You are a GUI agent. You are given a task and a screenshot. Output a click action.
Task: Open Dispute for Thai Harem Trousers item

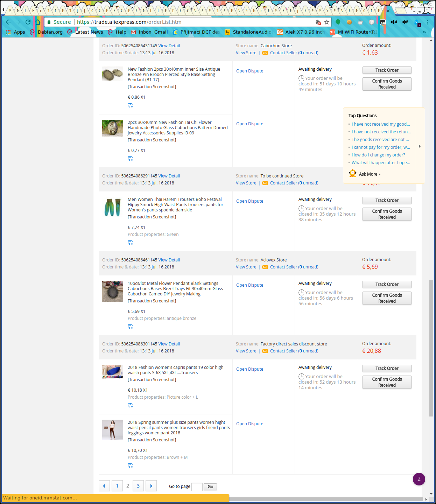pos(249,201)
